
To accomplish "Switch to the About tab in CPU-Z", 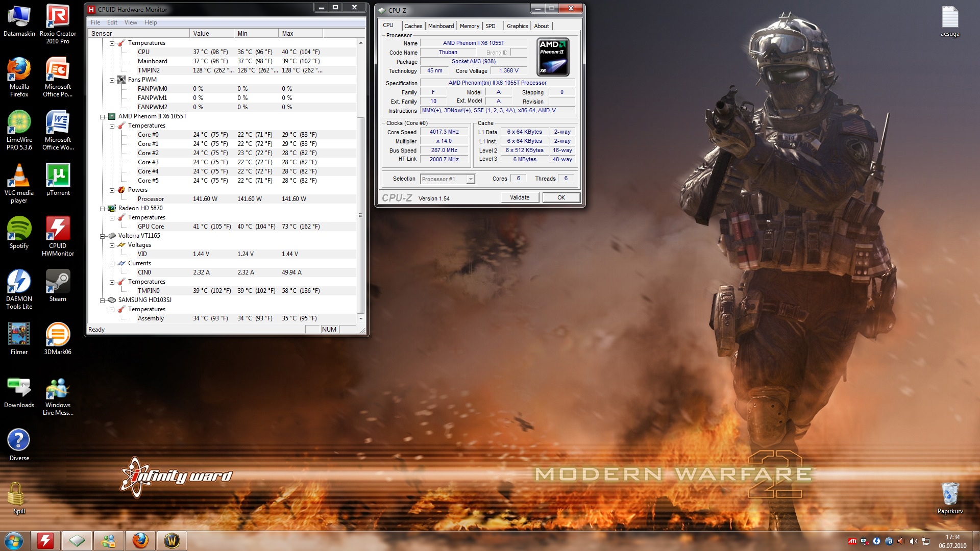I will click(x=542, y=26).
